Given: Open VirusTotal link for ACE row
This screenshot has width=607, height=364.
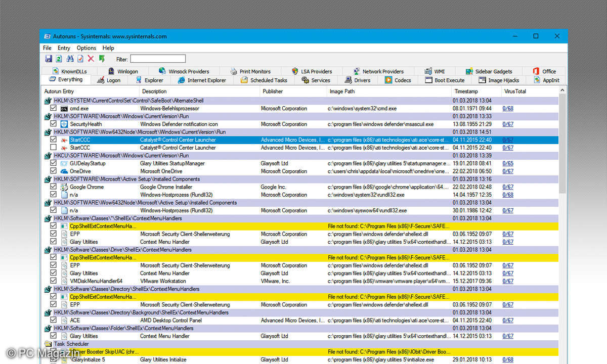Looking at the screenshot, I should pyautogui.click(x=508, y=321).
